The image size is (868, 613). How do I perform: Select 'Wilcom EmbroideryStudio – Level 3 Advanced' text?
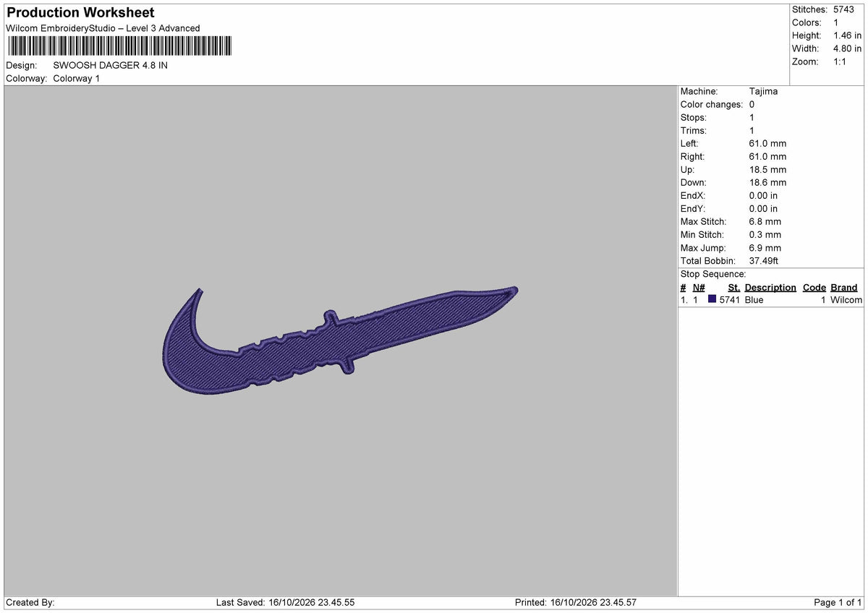coord(103,28)
